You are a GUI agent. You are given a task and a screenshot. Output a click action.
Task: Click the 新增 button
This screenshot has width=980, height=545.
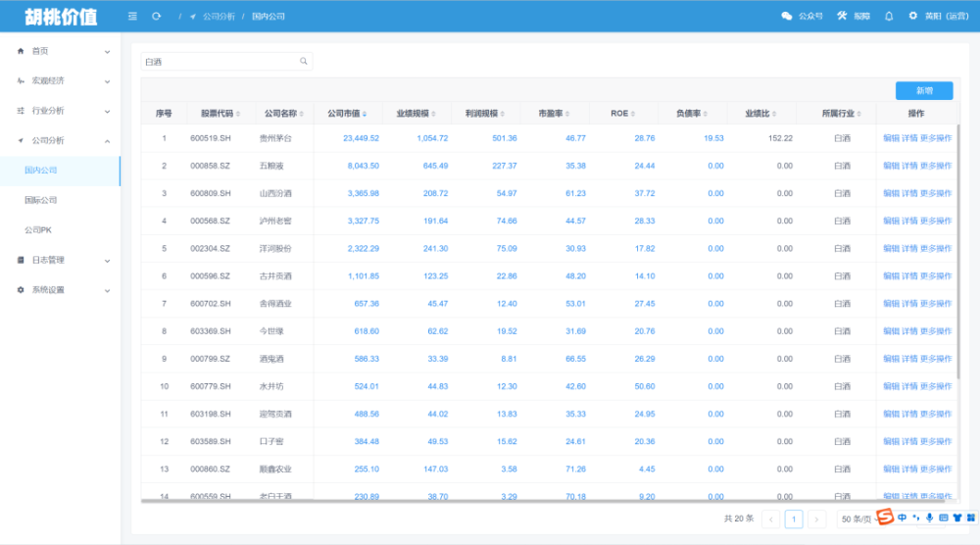pyautogui.click(x=923, y=90)
